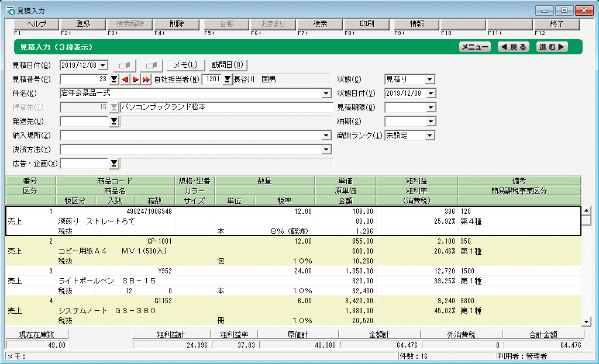The width and height of the screenshot is (599, 364).
Task: Click the 検索 F7 button
Action: coord(320,24)
